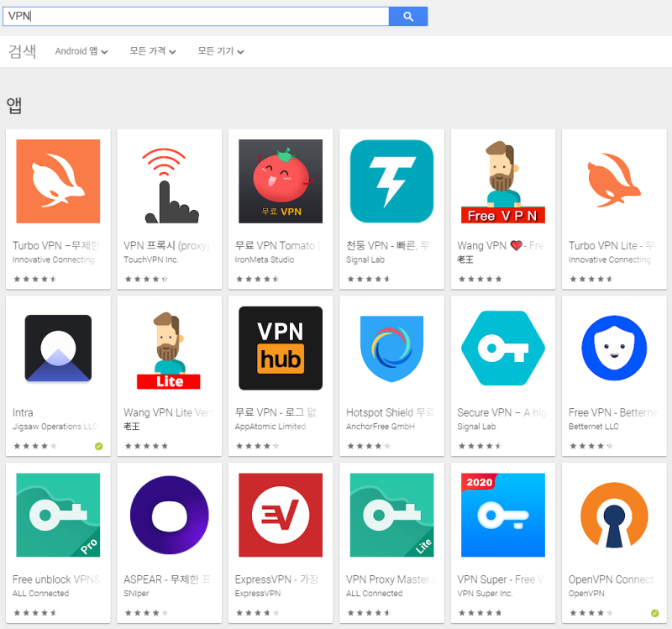The height and width of the screenshot is (629, 672).
Task: Open the VPN Super 2020 key icon
Action: click(x=503, y=515)
